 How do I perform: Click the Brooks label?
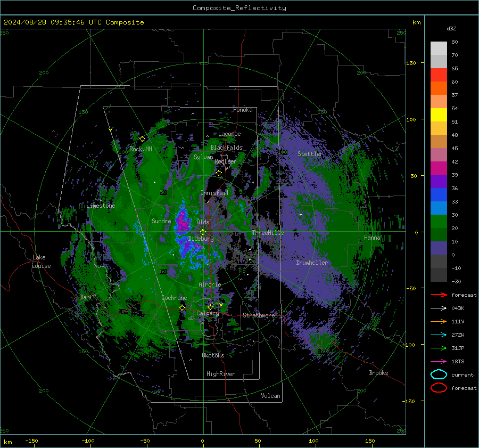[x=378, y=373]
